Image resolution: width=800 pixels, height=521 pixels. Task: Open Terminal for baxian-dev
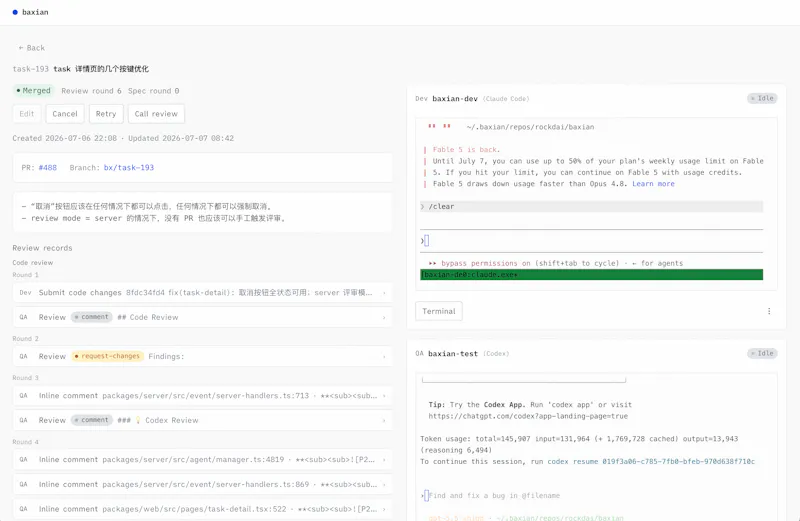(439, 311)
